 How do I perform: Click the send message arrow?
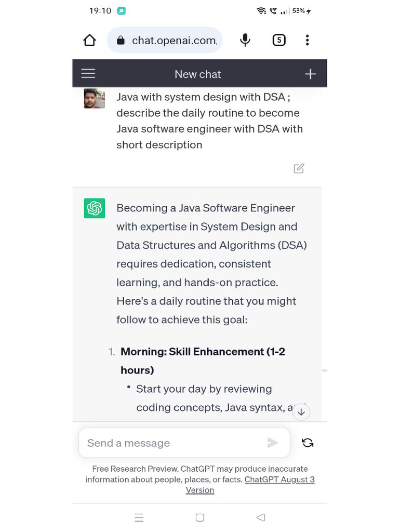(x=273, y=443)
